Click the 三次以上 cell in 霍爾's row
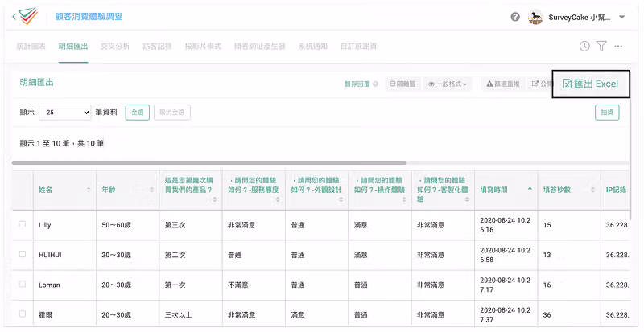The image size is (644, 332). pyautogui.click(x=178, y=315)
